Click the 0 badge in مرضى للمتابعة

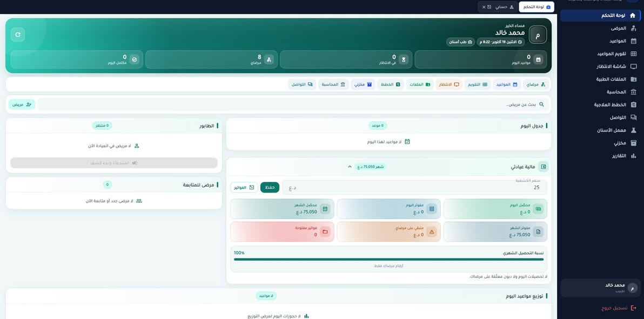click(x=108, y=184)
